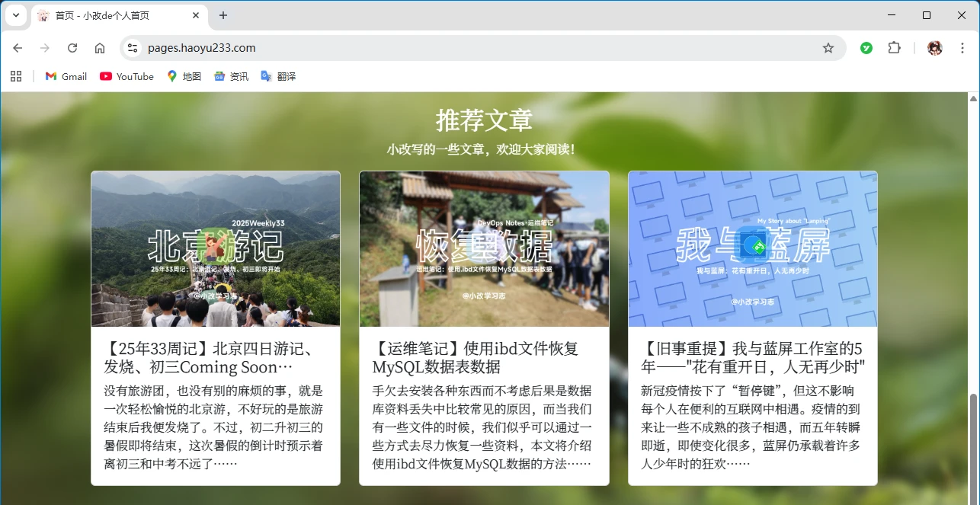The image size is (980, 505).
Task: Open the Gmail bookmark
Action: (66, 76)
